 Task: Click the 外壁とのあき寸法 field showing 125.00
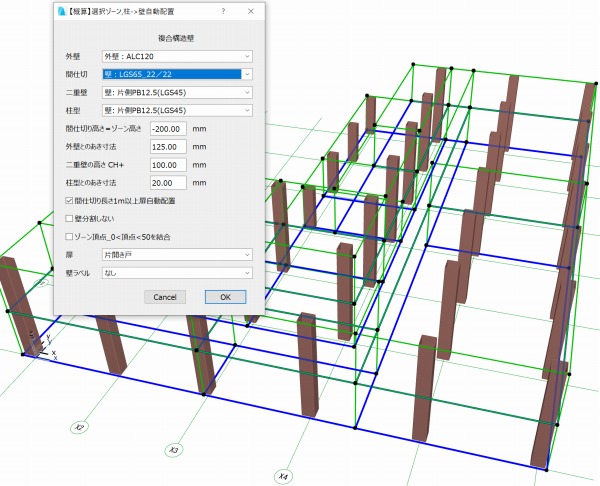pyautogui.click(x=168, y=146)
